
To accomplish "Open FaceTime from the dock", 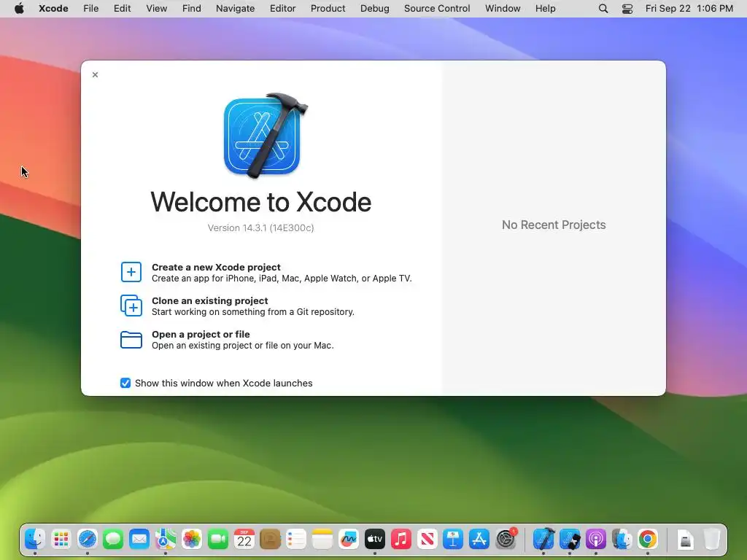I will pyautogui.click(x=217, y=539).
